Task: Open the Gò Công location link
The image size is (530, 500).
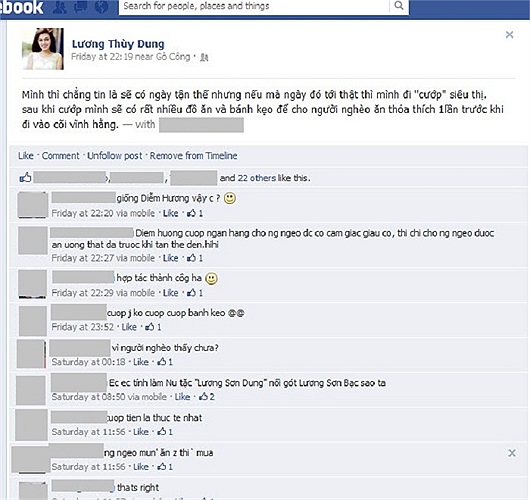Action: point(173,57)
